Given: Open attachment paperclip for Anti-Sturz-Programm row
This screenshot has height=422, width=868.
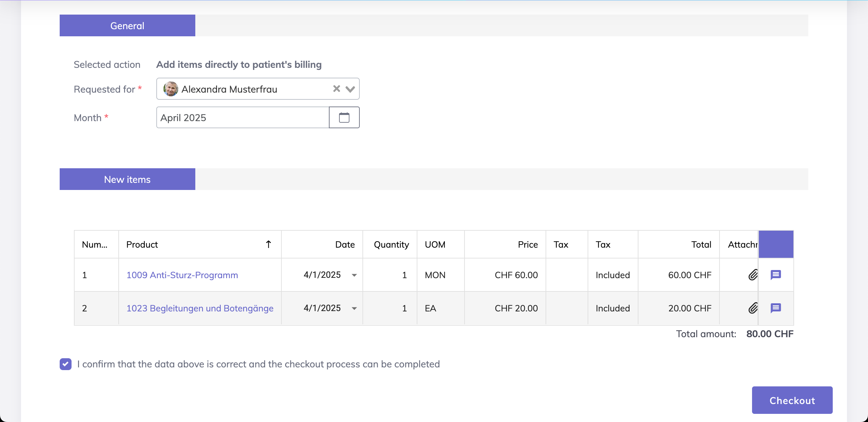Looking at the screenshot, I should click(x=753, y=275).
